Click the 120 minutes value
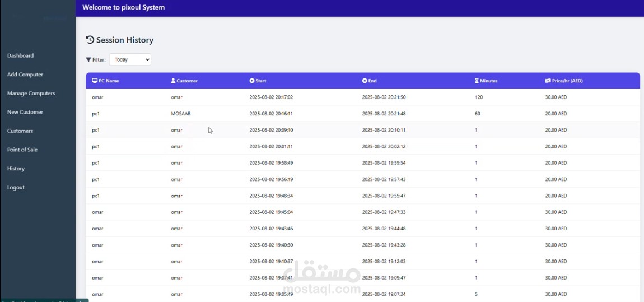This screenshot has height=302, width=644. click(479, 97)
